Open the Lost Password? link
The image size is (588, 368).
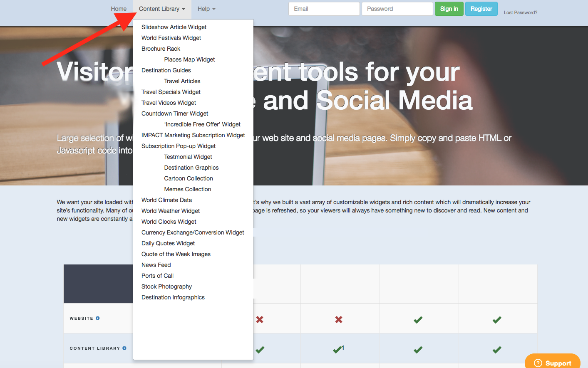click(520, 12)
